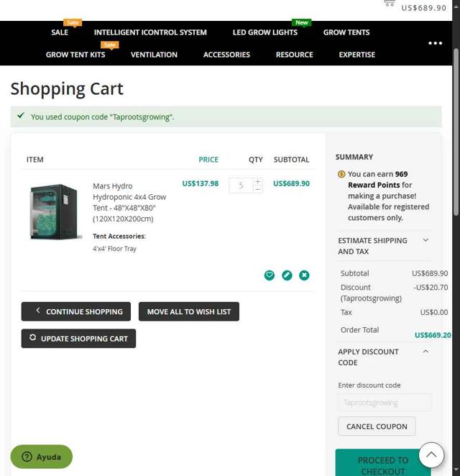The image size is (460, 476).
Task: Open the Grow Tent Kits menu
Action: (75, 55)
